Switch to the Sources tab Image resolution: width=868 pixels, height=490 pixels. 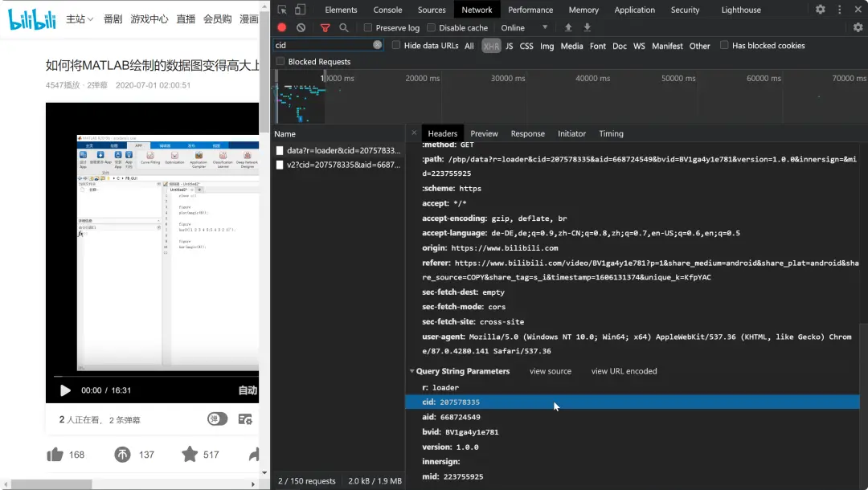[432, 10]
